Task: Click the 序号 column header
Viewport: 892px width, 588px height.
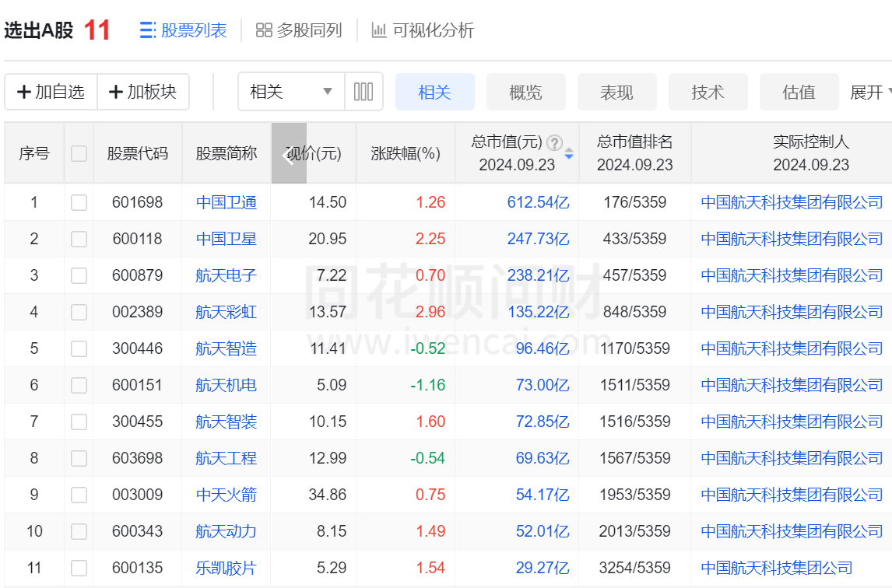Action: click(34, 153)
